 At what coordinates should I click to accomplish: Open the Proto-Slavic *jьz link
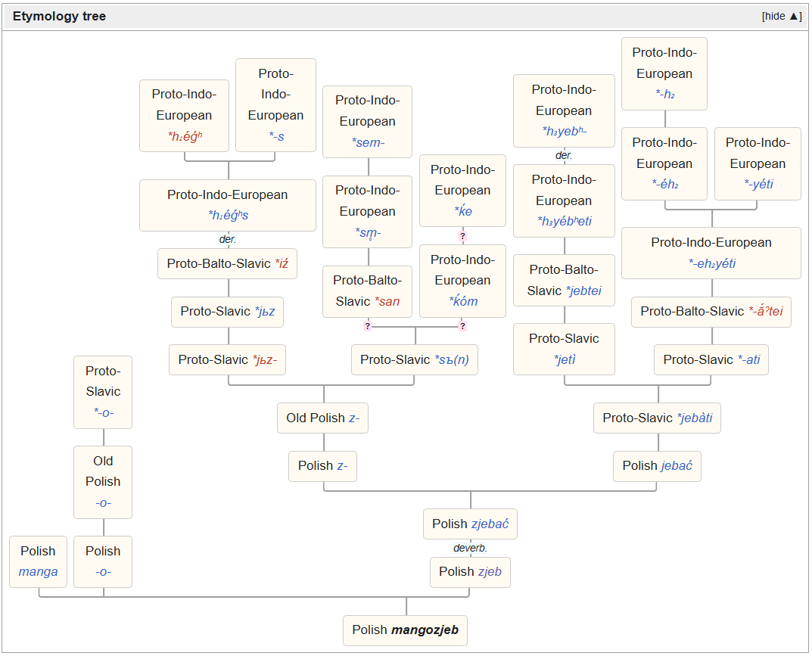pyautogui.click(x=265, y=311)
